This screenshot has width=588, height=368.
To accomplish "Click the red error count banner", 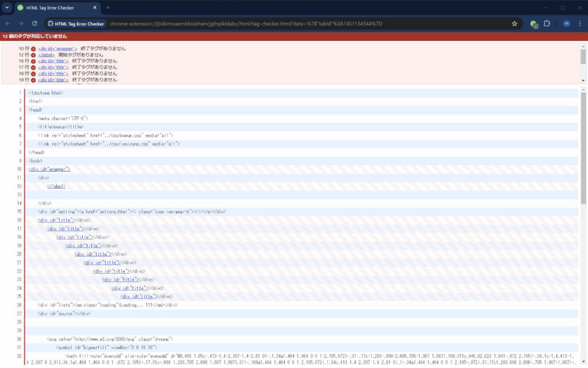I will tap(294, 36).
